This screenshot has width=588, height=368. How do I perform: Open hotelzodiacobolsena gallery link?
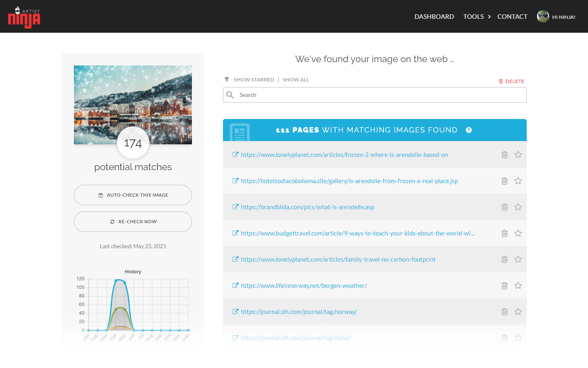[x=349, y=181]
